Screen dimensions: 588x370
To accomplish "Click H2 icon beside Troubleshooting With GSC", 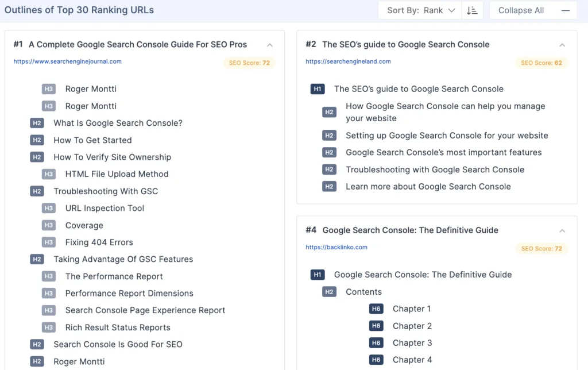I will 37,191.
